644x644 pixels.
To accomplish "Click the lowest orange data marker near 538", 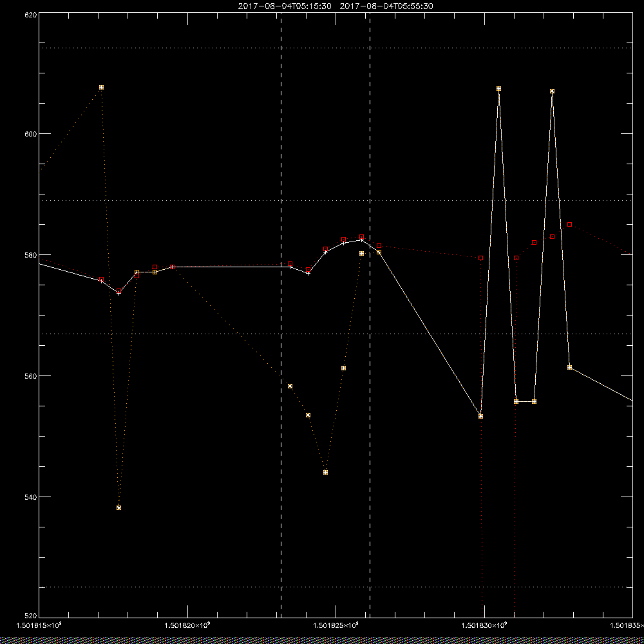I will (x=118, y=507).
